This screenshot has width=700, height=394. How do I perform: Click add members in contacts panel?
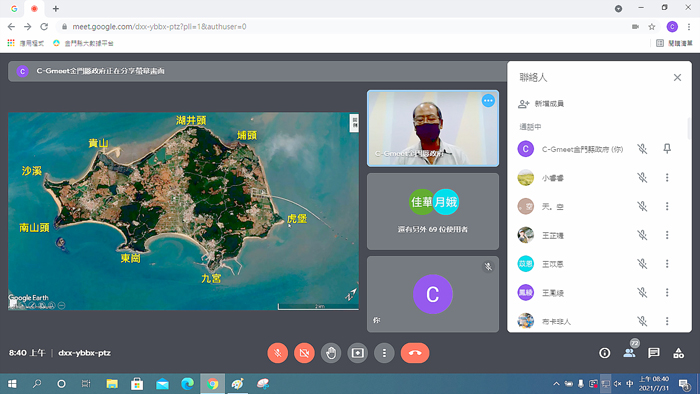[541, 104]
